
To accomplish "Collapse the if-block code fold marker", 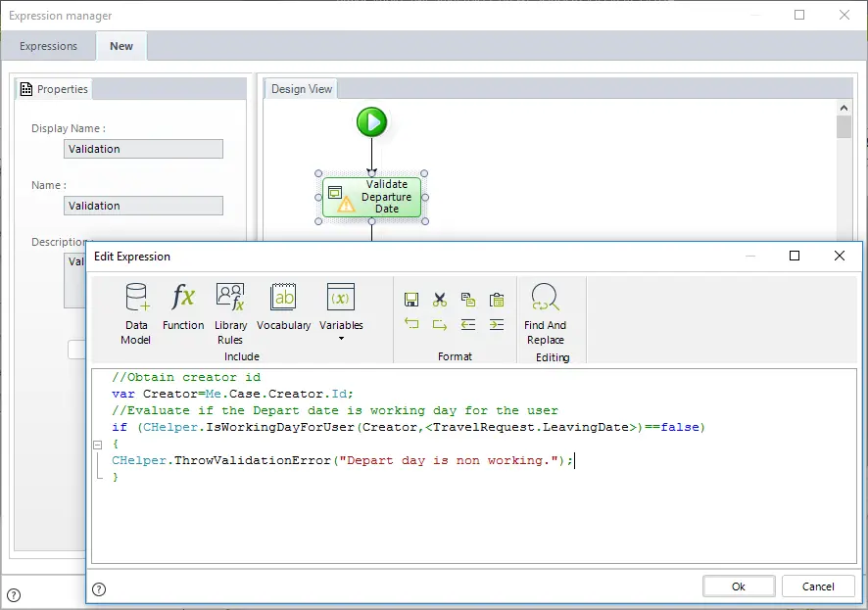I will pyautogui.click(x=98, y=445).
